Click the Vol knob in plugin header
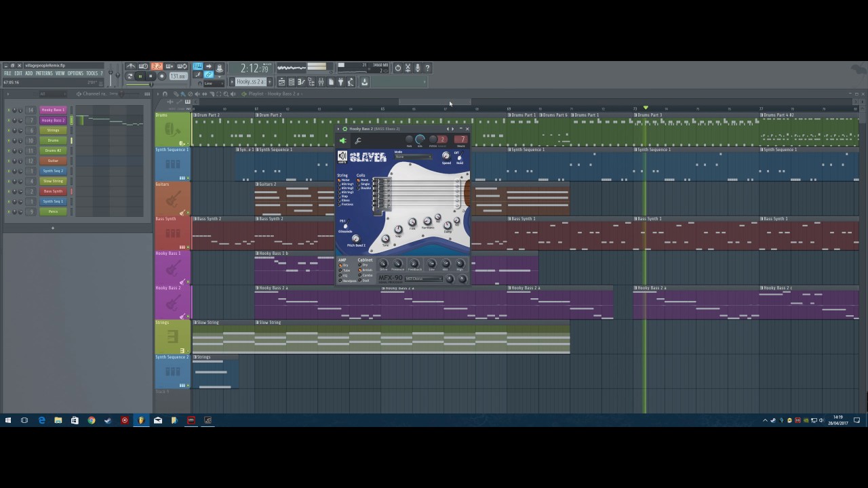Viewport: 868px width, 488px height. coord(420,139)
